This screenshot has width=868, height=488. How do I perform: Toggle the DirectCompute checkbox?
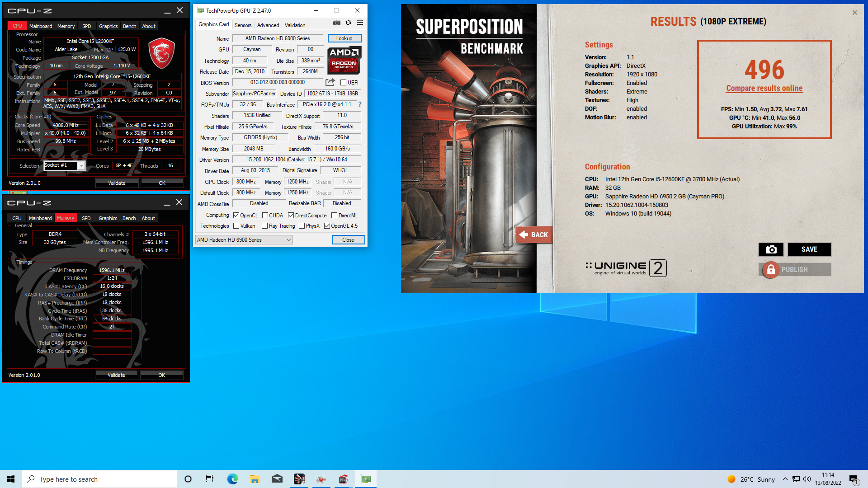[291, 216]
